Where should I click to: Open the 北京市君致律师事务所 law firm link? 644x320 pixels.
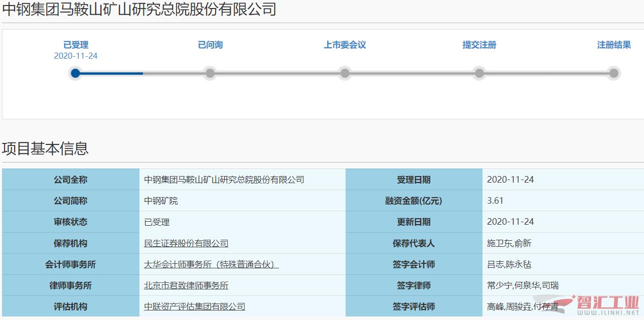coord(186,285)
